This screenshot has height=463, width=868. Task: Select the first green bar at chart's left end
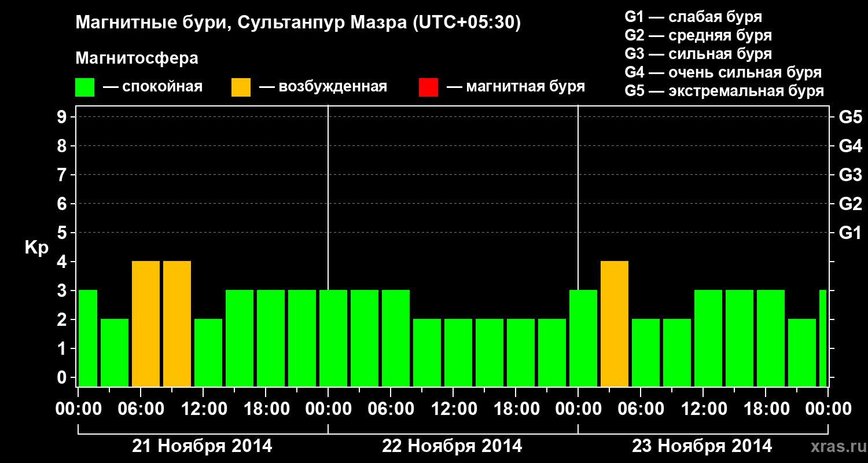(88, 339)
